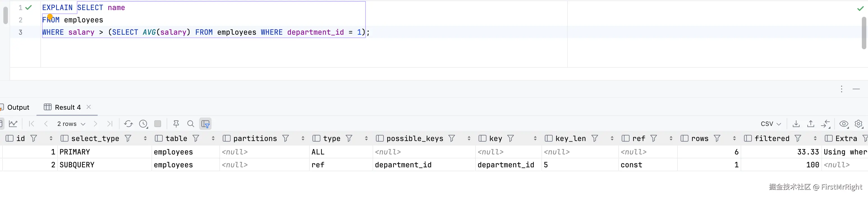The image size is (868, 197).
Task: Open the three-dot more options menu
Action: point(841,89)
